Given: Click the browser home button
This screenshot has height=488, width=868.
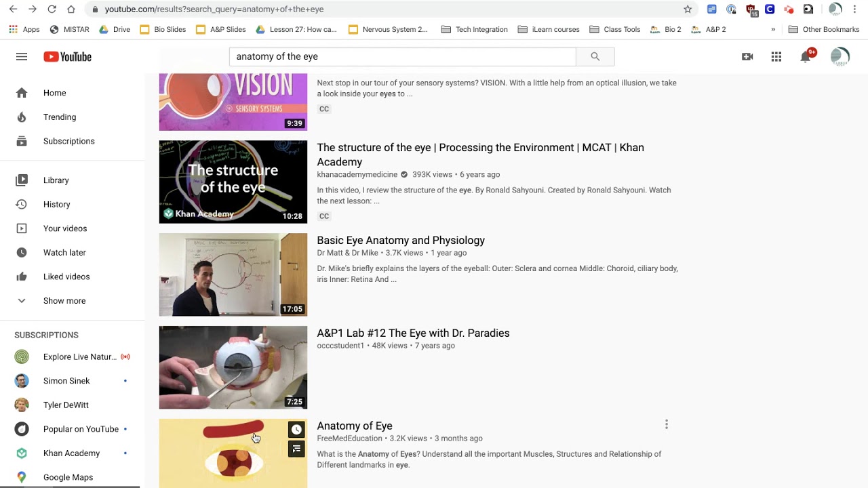Looking at the screenshot, I should click(x=71, y=9).
